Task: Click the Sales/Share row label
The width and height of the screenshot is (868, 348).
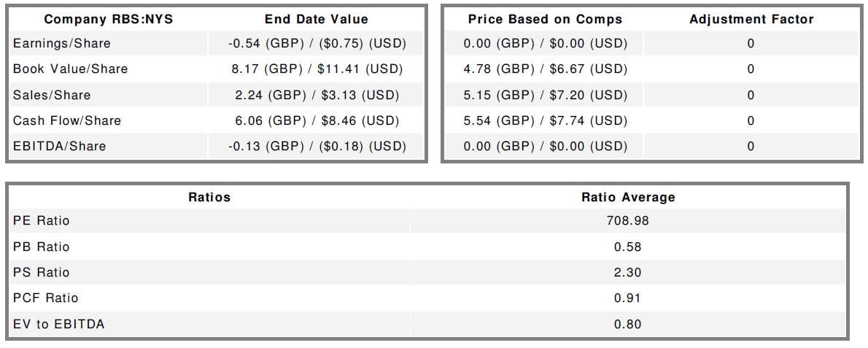Action: (x=53, y=95)
